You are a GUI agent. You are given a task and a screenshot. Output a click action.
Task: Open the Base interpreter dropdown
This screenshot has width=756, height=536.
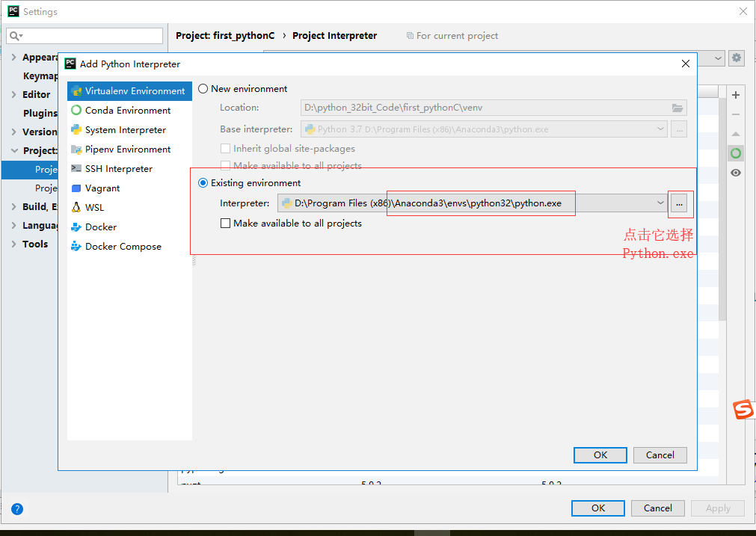pos(659,129)
